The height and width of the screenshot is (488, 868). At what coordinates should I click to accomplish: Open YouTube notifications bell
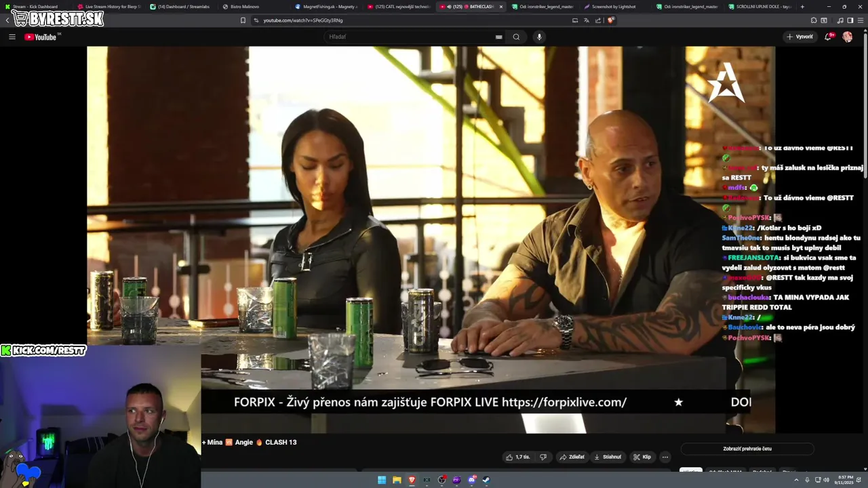[828, 37]
